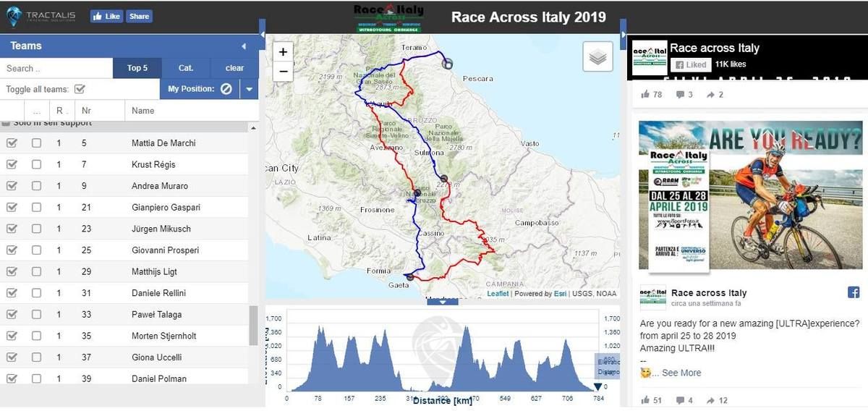Click the My Position disabled icon
This screenshot has height=411, width=868.
pos(226,89)
